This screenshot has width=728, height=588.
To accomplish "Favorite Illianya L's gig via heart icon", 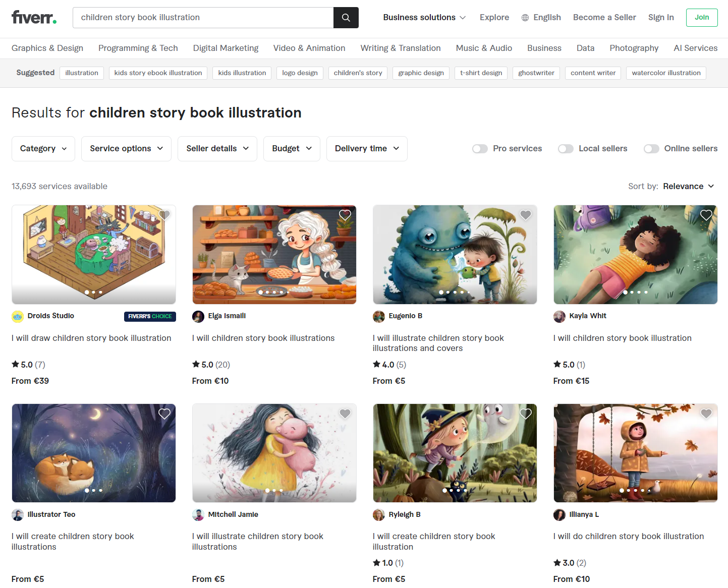I will [706, 414].
